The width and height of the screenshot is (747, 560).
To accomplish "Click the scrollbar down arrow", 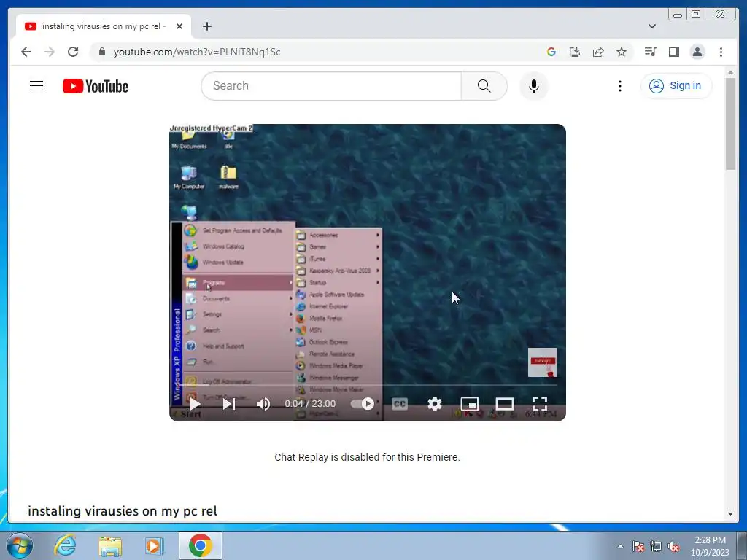I will click(730, 514).
